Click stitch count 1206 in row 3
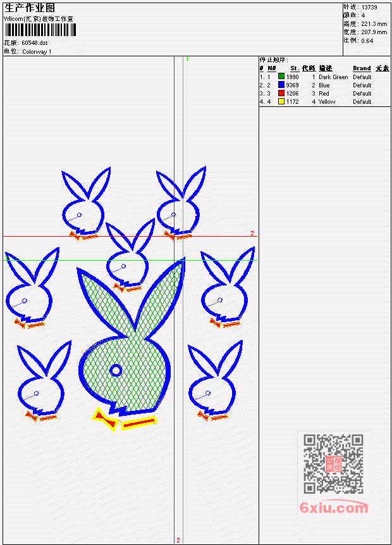The height and width of the screenshot is (545, 392). pos(292,94)
